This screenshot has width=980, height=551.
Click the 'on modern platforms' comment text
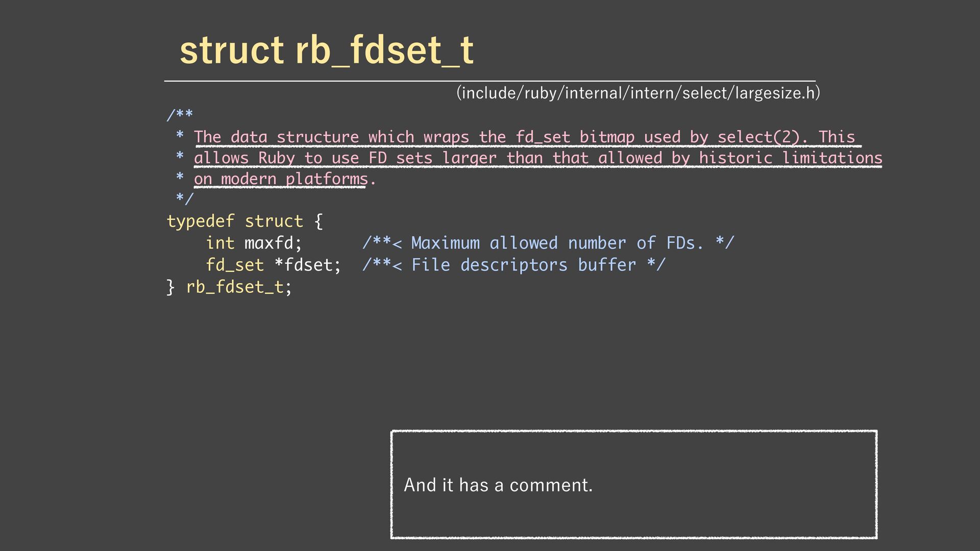(281, 179)
